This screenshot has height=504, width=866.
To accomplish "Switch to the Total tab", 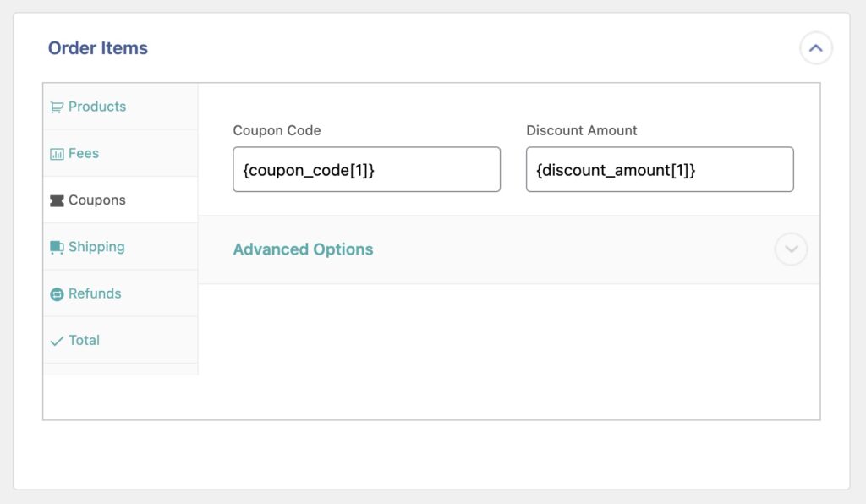I will [x=85, y=340].
